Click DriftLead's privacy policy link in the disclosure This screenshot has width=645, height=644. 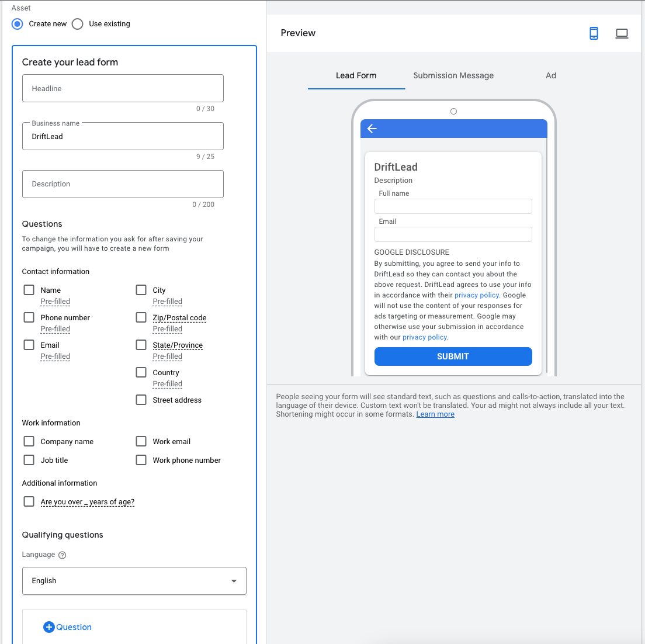477,295
